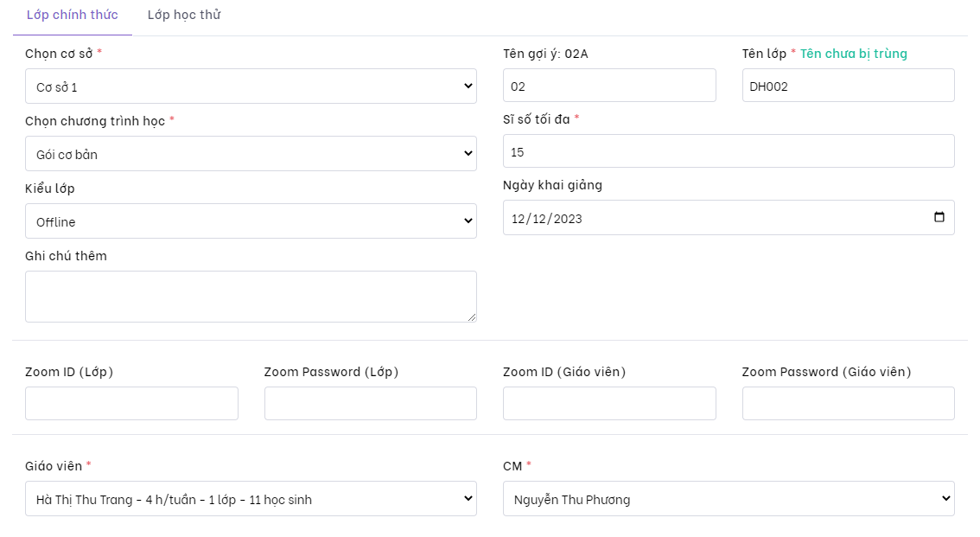The image size is (980, 537).
Task: Click the Sĩ số tối đa input field
Action: click(729, 151)
